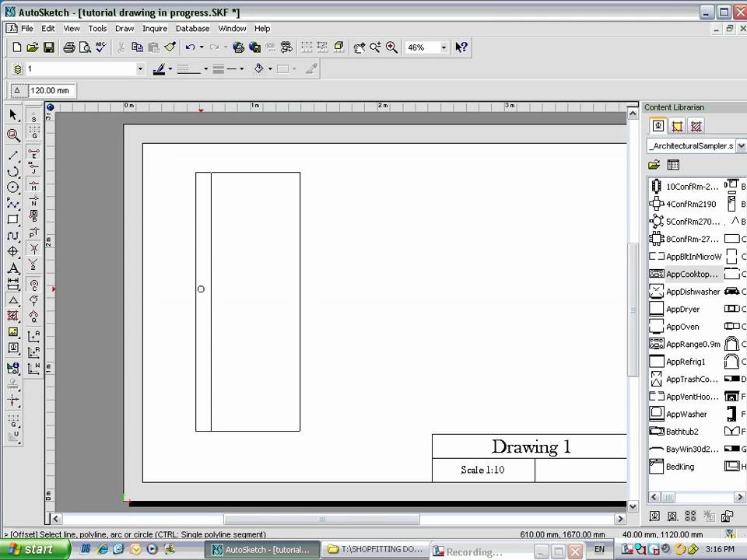Image resolution: width=747 pixels, height=560 pixels.
Task: Click the Format Painter brush icon
Action: click(x=169, y=47)
